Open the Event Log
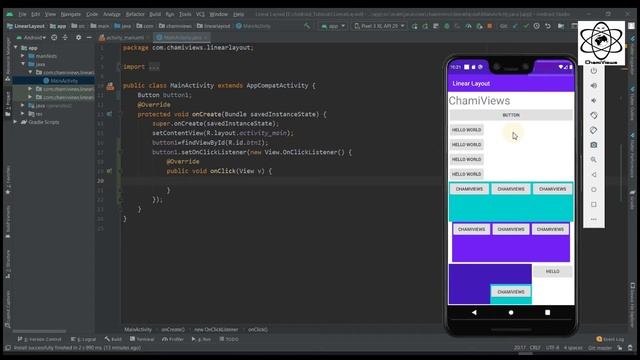This screenshot has height=360, width=640. pos(610,339)
